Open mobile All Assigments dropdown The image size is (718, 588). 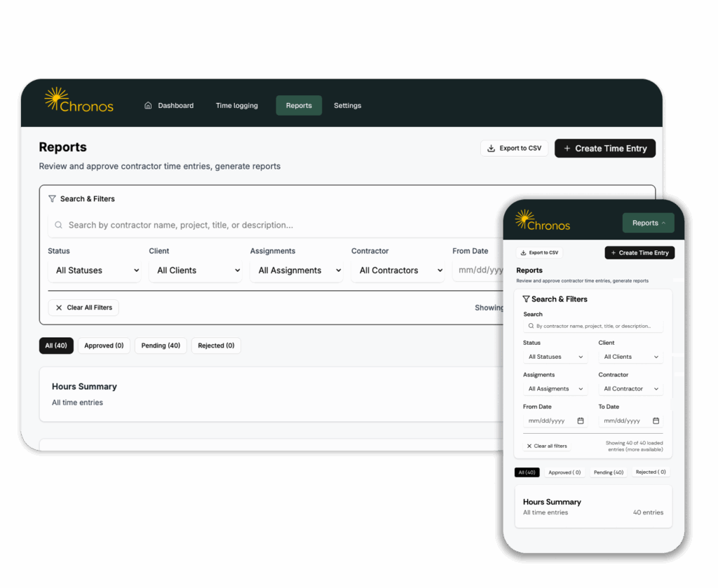pos(555,389)
